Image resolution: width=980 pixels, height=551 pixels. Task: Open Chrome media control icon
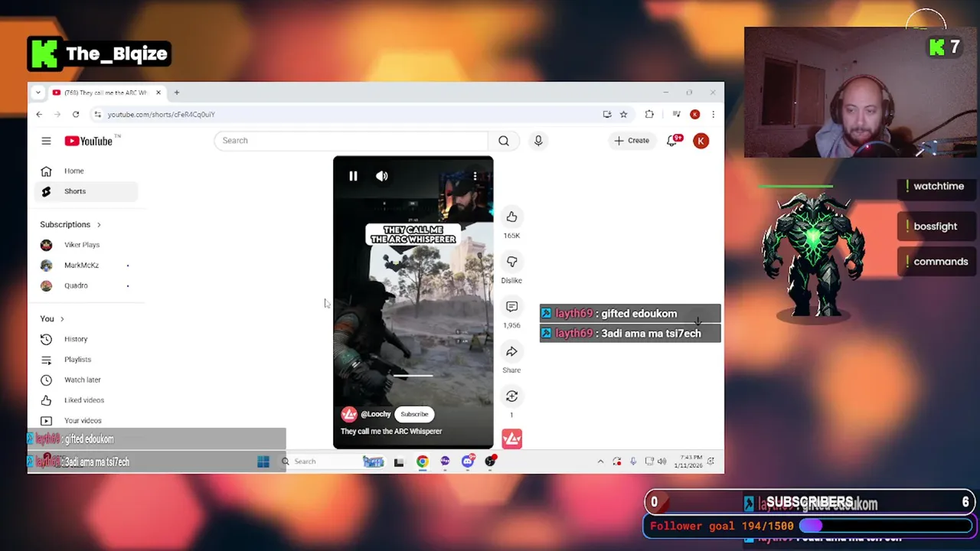tap(676, 115)
